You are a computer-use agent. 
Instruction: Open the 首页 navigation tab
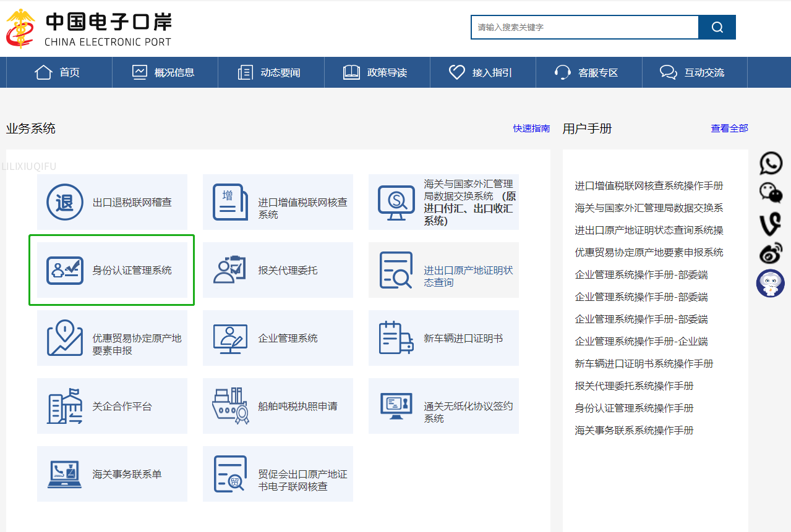(x=58, y=72)
